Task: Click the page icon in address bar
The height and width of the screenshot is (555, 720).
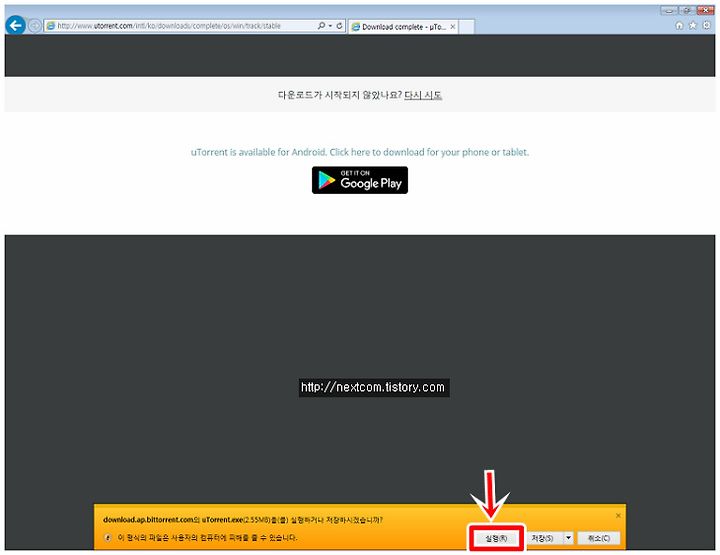Action: (x=51, y=26)
